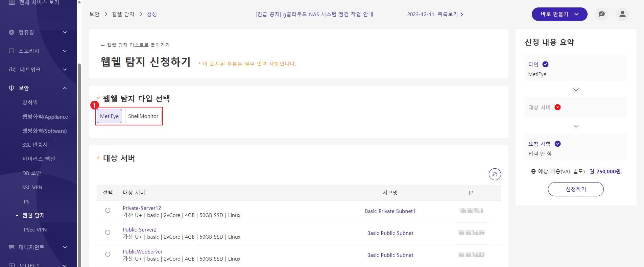The height and width of the screenshot is (267, 644).
Task: Click the Computing chip icon
Action: tap(11, 32)
